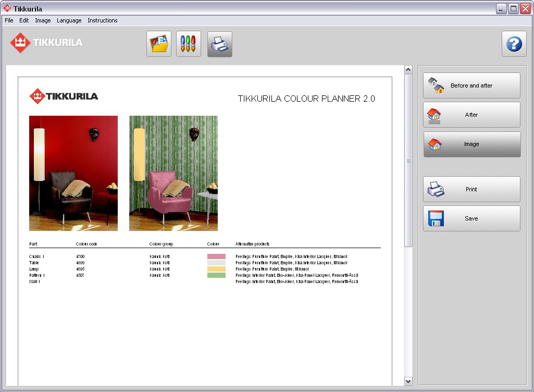Show the Before and after view

pyautogui.click(x=471, y=85)
